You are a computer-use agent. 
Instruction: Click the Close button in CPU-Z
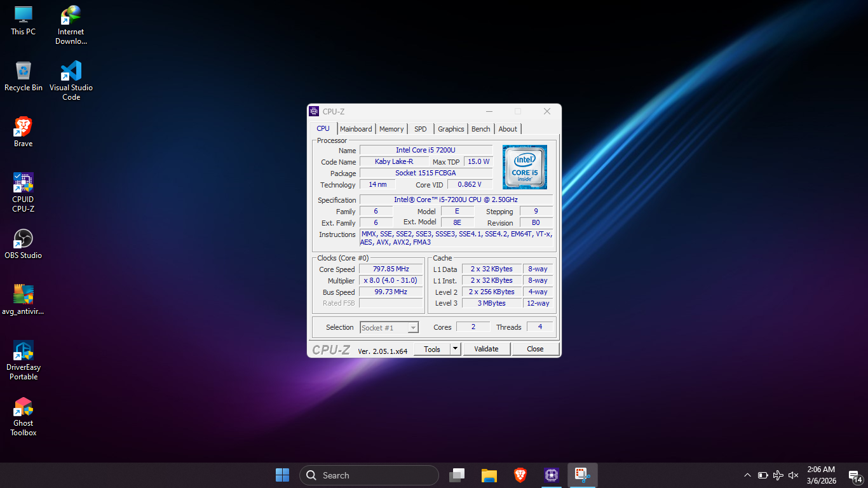(535, 349)
